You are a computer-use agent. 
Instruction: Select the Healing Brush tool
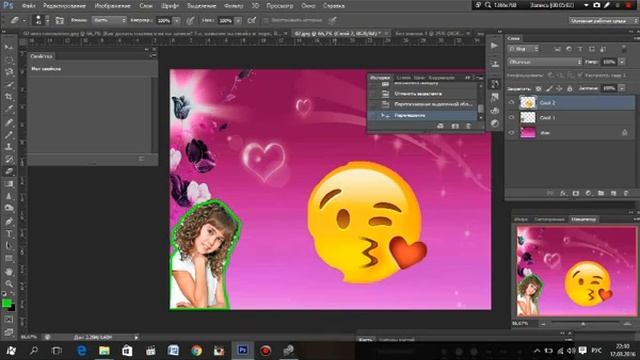9,122
